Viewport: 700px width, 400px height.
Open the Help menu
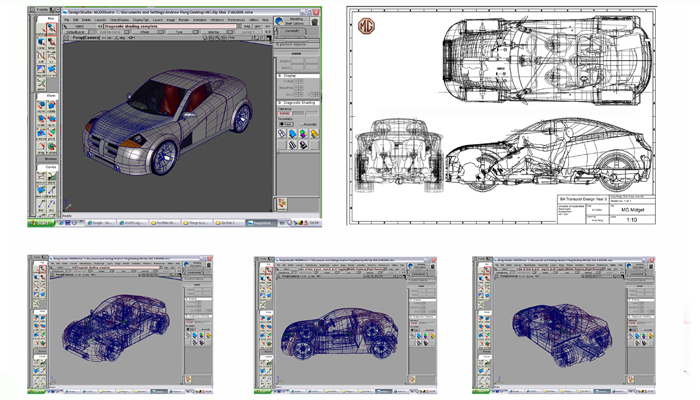(x=265, y=20)
